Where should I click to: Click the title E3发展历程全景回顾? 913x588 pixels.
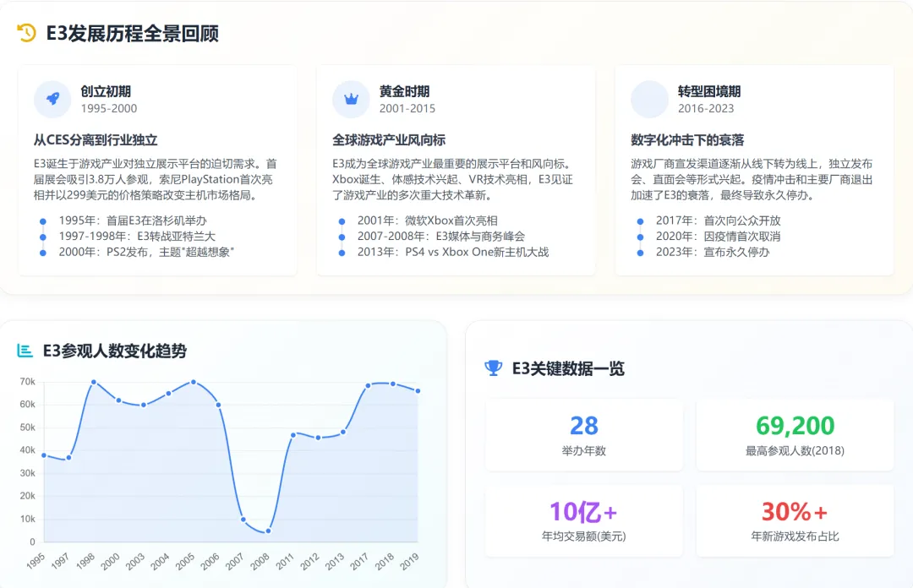click(133, 33)
